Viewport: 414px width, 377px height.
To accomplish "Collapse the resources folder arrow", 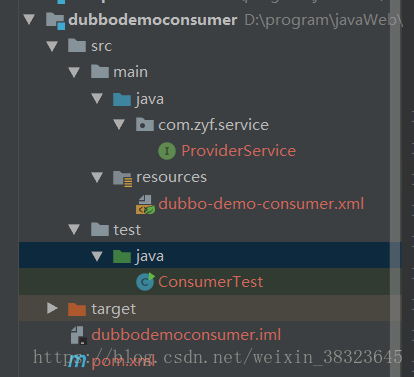I will (x=97, y=177).
